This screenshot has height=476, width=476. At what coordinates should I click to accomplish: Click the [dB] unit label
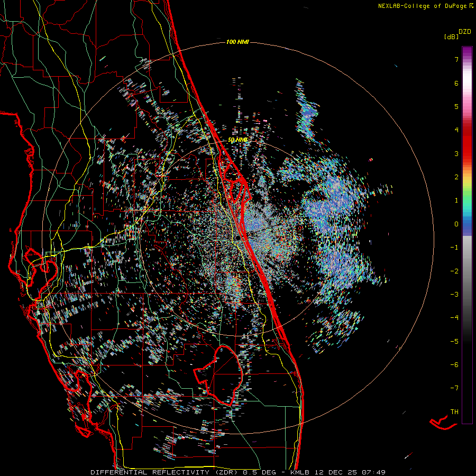451,36
